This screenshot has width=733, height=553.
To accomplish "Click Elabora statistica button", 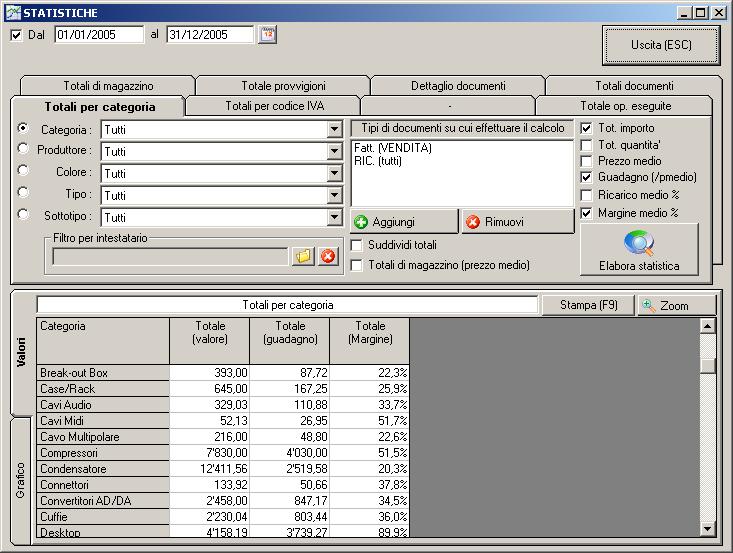I will 639,250.
